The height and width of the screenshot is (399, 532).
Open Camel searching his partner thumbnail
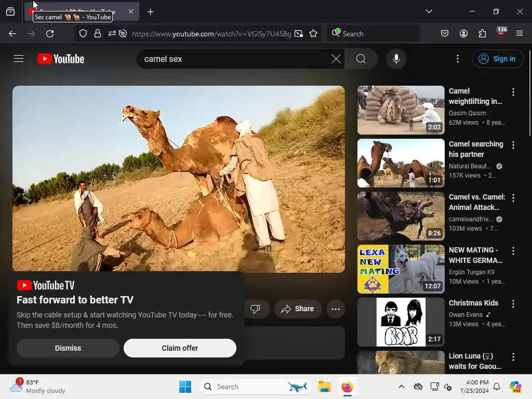pyautogui.click(x=401, y=163)
